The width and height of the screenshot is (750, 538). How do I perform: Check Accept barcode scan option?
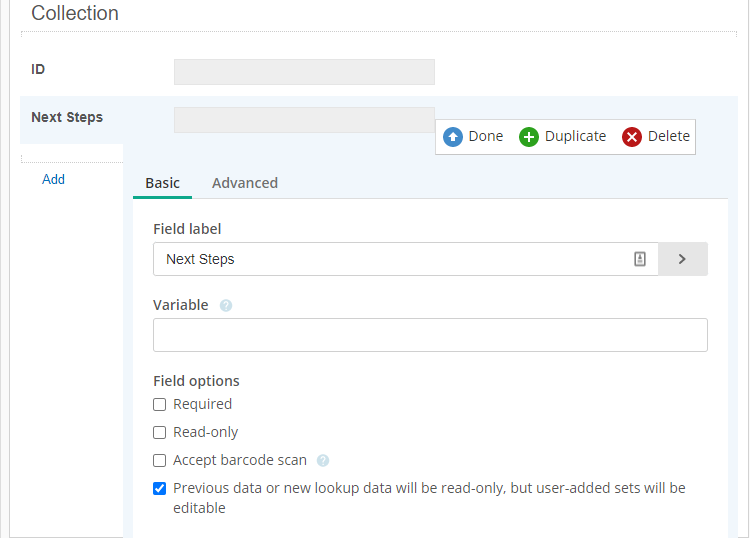pos(159,461)
